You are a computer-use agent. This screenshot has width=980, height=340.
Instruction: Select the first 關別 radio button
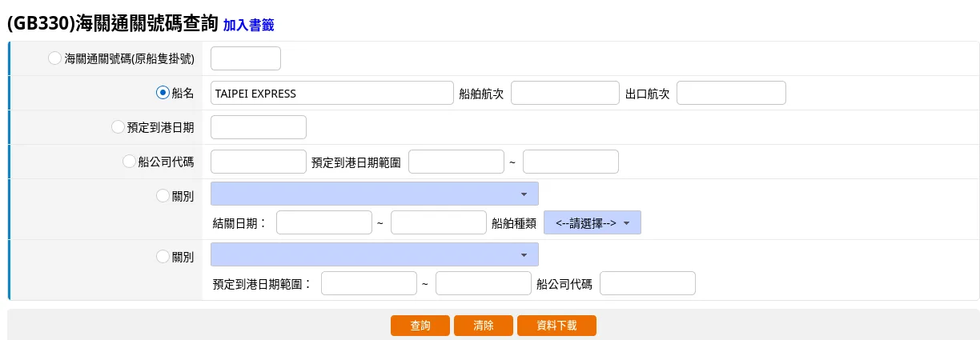163,195
